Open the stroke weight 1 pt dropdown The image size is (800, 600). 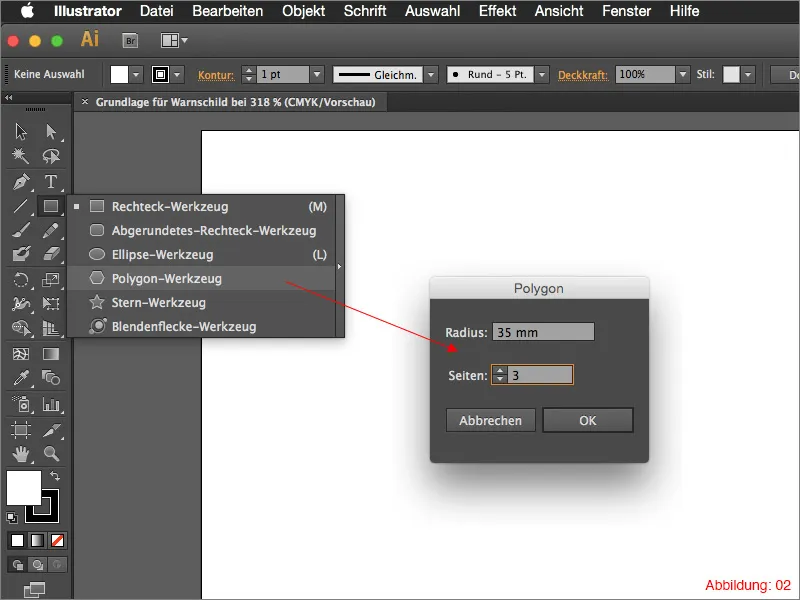317,74
